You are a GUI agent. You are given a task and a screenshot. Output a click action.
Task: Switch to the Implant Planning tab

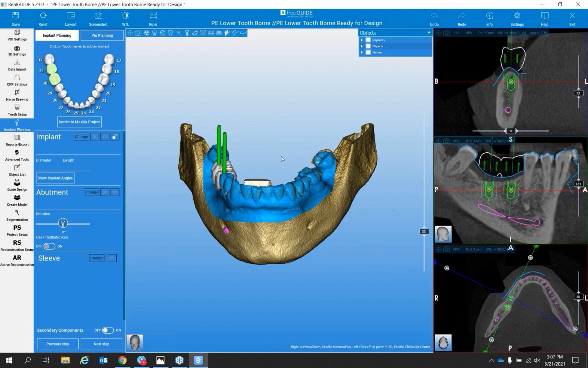[x=57, y=35]
